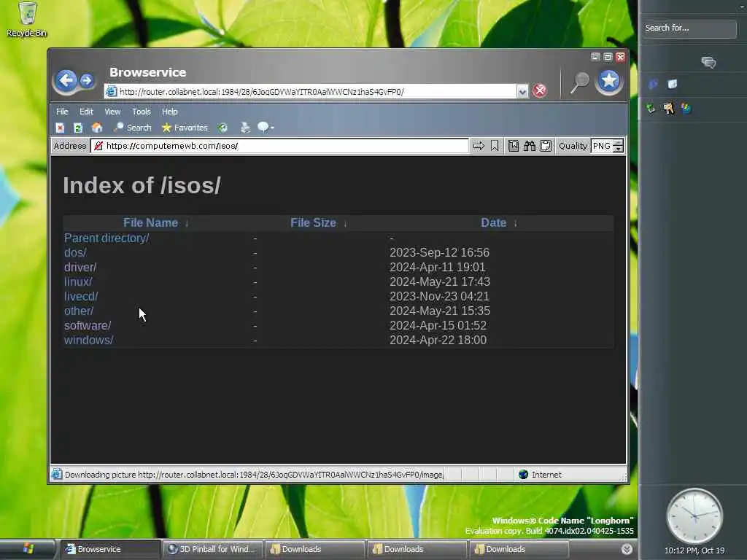Click the Home icon in the toolbar
This screenshot has width=747, height=560.
pyautogui.click(x=97, y=128)
